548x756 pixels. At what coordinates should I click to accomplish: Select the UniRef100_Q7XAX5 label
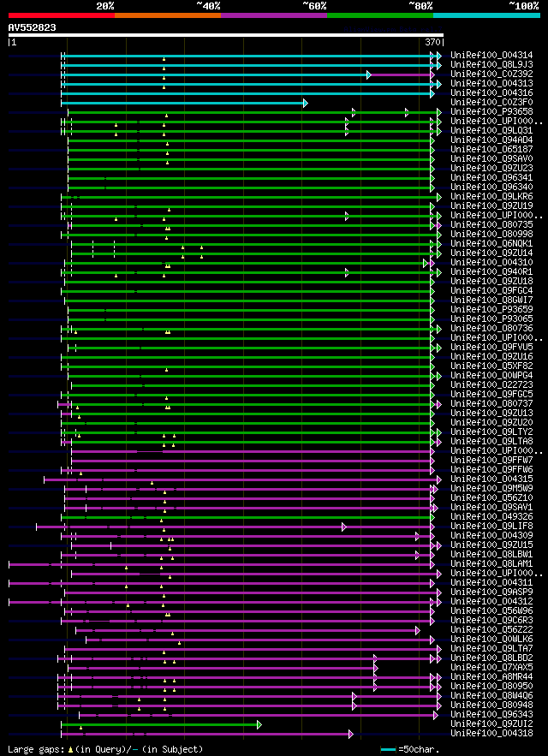pos(491,667)
